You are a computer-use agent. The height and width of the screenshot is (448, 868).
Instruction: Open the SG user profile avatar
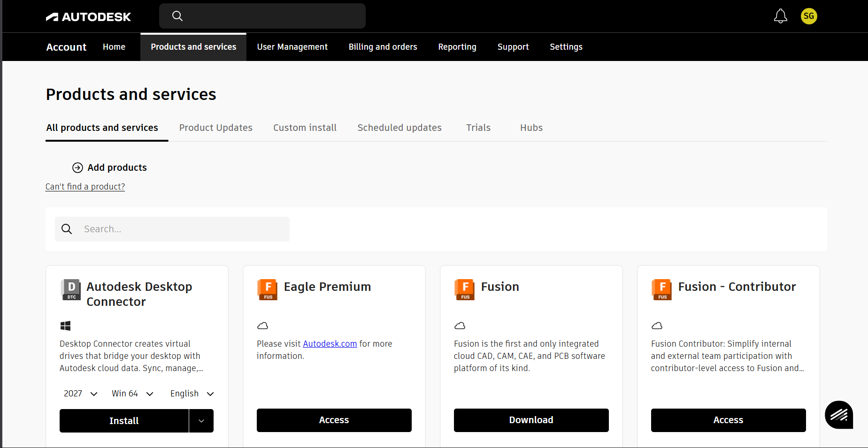[x=809, y=16]
